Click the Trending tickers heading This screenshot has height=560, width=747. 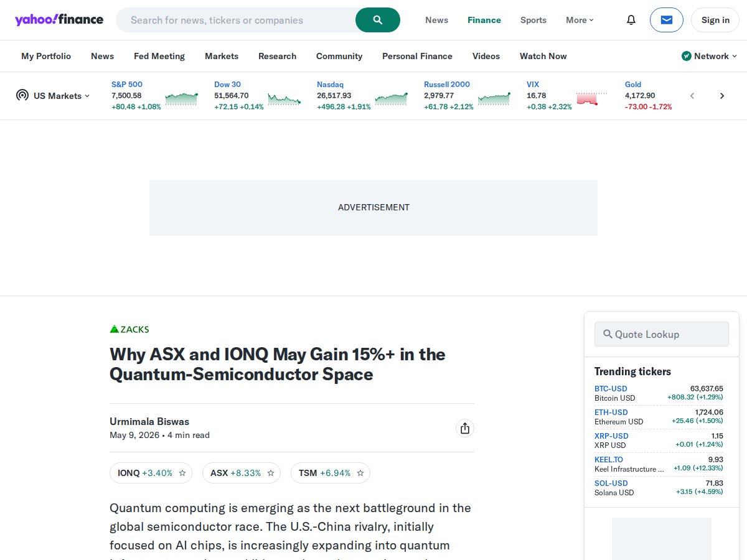tap(632, 371)
